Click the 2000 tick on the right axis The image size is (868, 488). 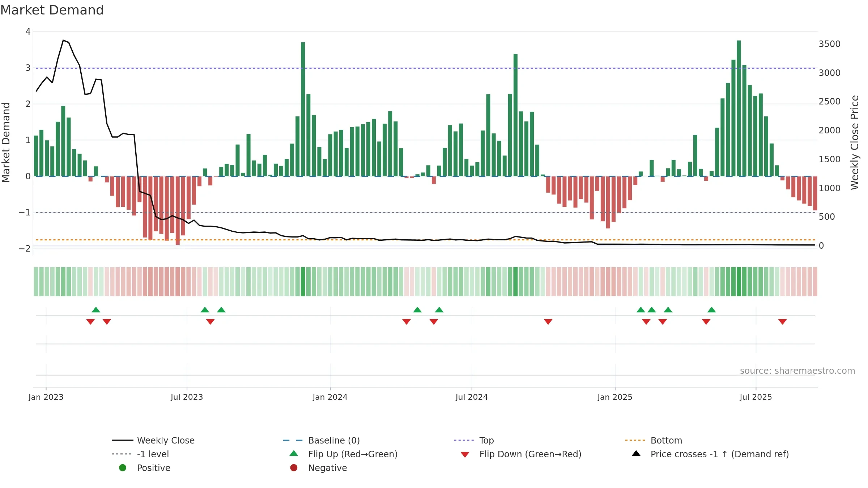(830, 130)
